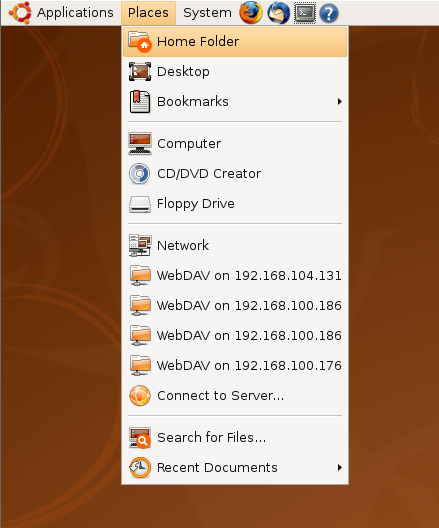Open CD/DVD Creator from the menu
The image size is (439, 528).
tap(235, 173)
